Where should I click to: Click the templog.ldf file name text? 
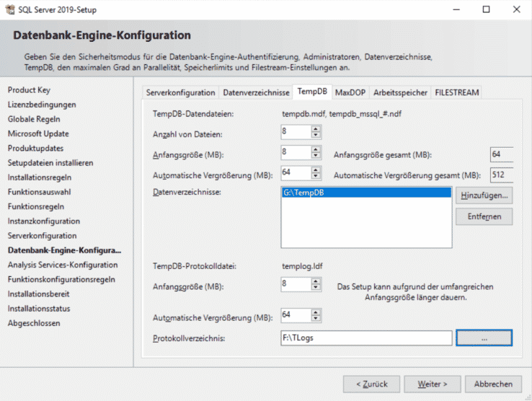tap(302, 266)
